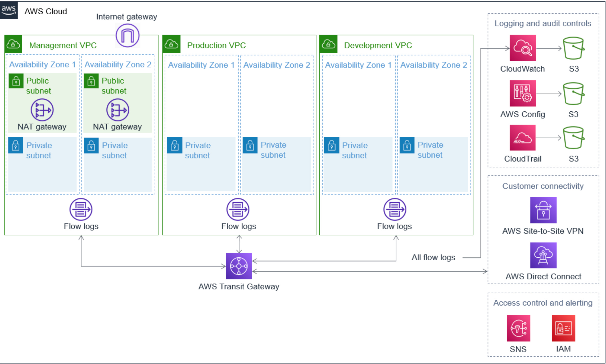The height and width of the screenshot is (364, 606).
Task: Click the Management VPC title label
Action: point(63,45)
